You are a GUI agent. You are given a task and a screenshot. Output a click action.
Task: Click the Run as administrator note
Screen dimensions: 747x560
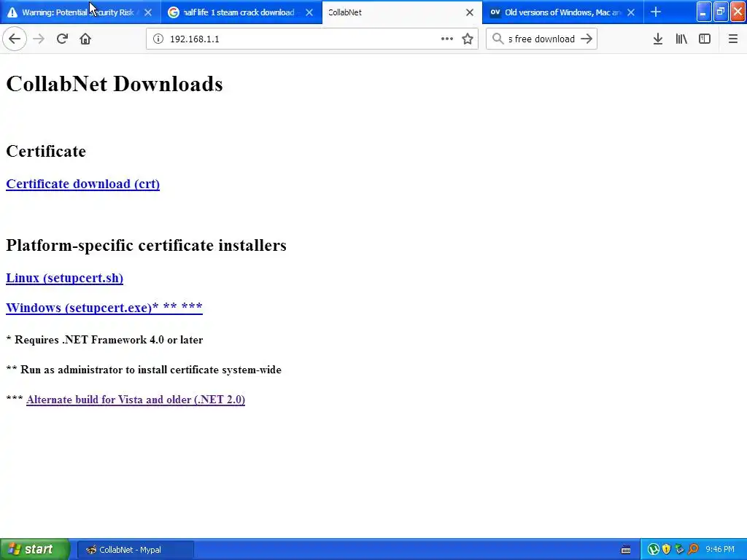144,370
